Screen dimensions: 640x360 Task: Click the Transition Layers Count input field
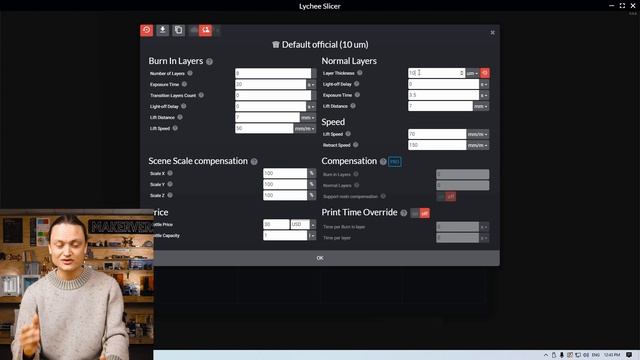pos(273,96)
